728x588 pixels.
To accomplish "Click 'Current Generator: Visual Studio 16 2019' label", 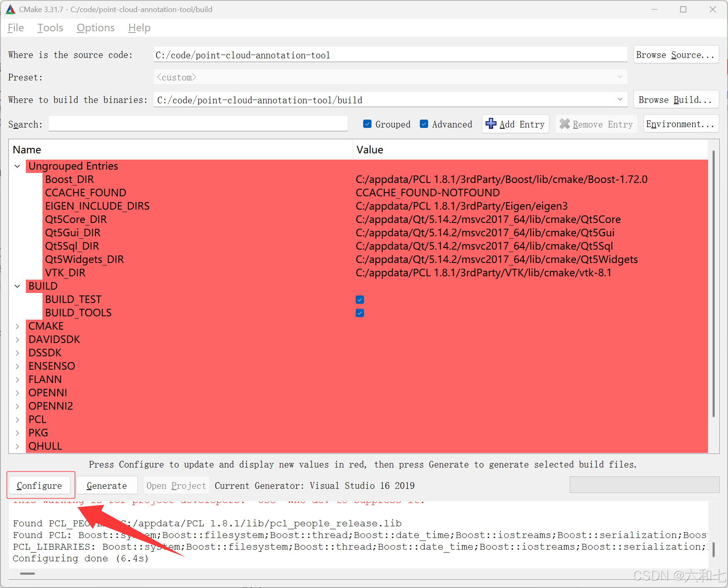I will [314, 485].
